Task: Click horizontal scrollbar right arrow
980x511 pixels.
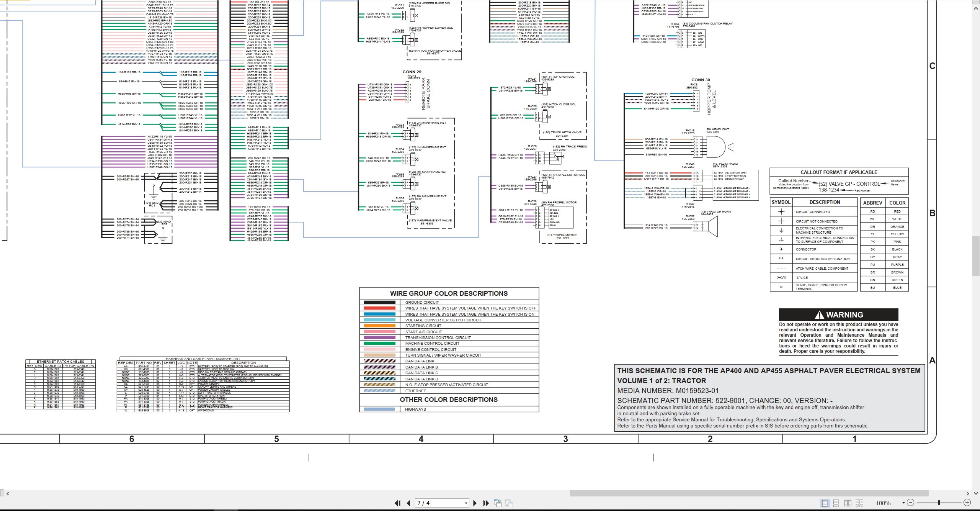Action: [968, 493]
